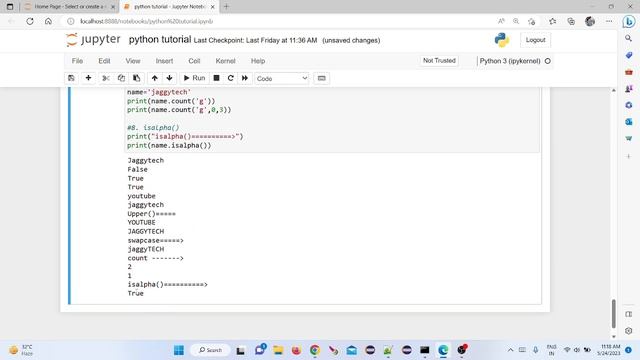Click the Not Trusted button

(x=439, y=60)
